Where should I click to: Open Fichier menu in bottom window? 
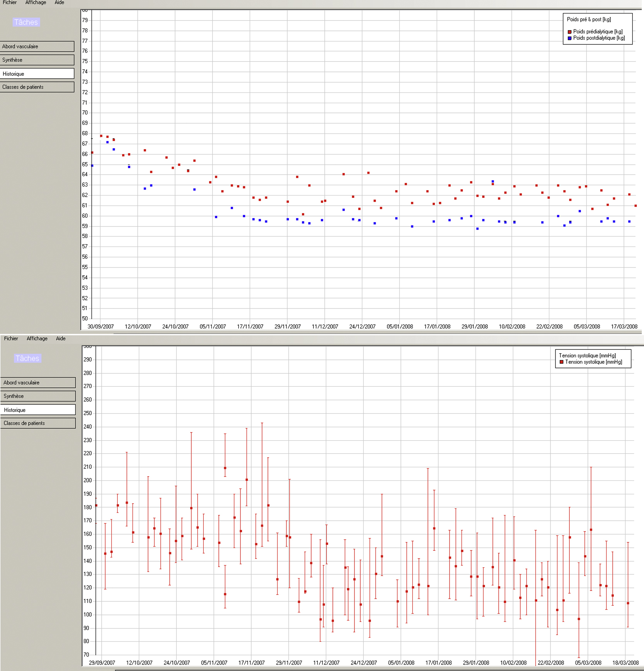[11, 338]
